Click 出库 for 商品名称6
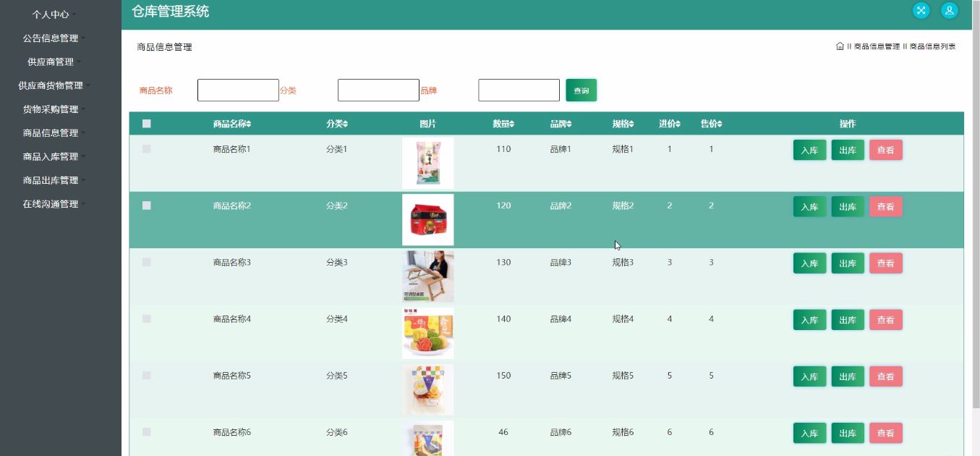Screen dimensions: 980x456 point(848,434)
